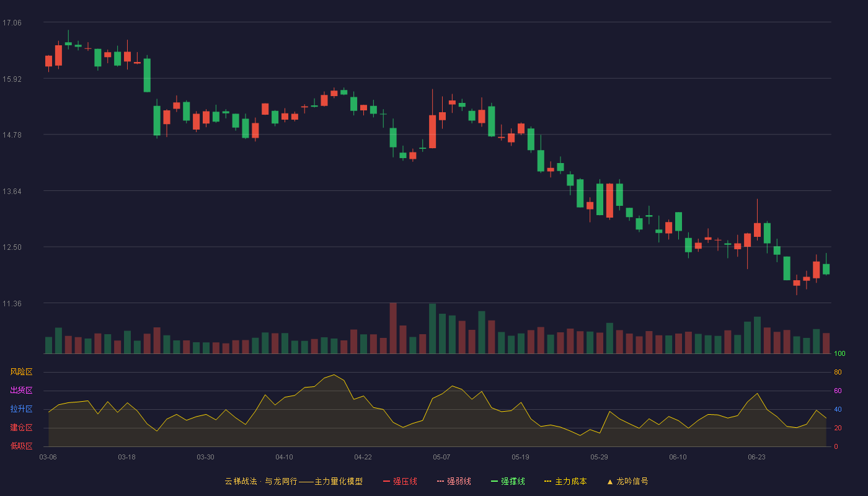The image size is (868, 496).
Task: Click the 风险区 zone label
Action: tap(21, 372)
